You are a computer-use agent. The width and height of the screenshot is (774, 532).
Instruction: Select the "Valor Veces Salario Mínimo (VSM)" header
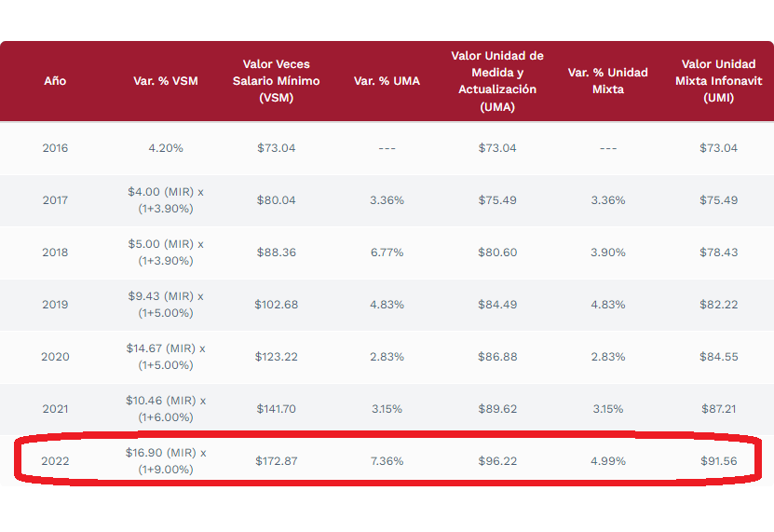(276, 81)
